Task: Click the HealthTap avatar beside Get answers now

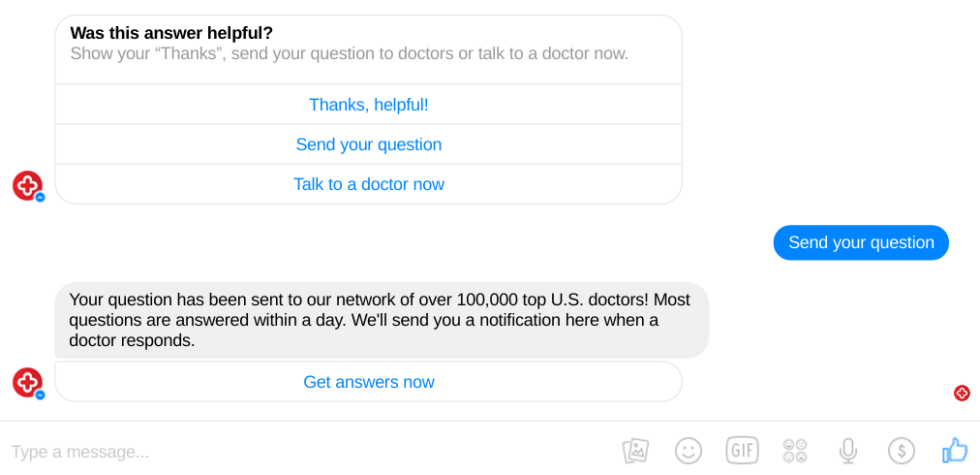Action: tap(27, 383)
